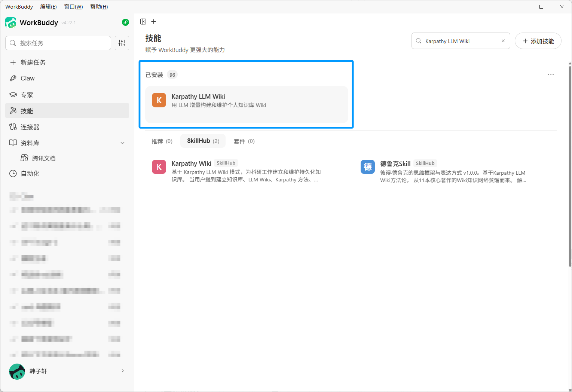Open the 自动化 clock icon
The width and height of the screenshot is (572, 392).
(x=13, y=174)
